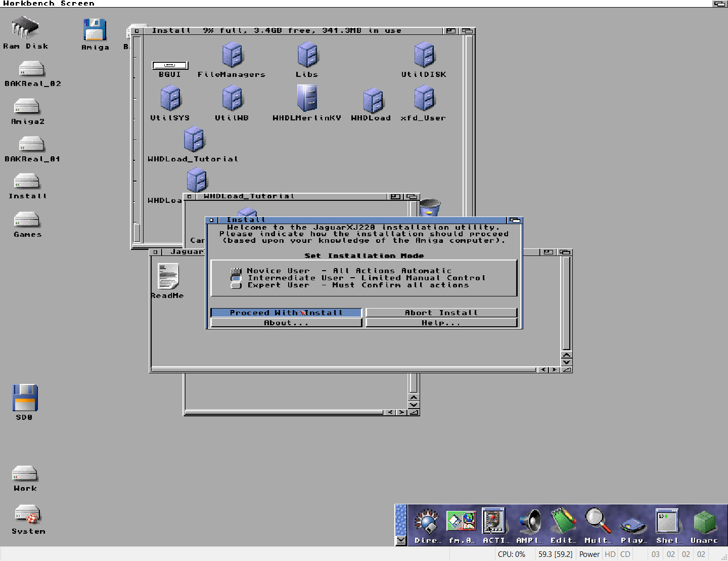Collapse the dock with its arrow toggle

(401, 540)
